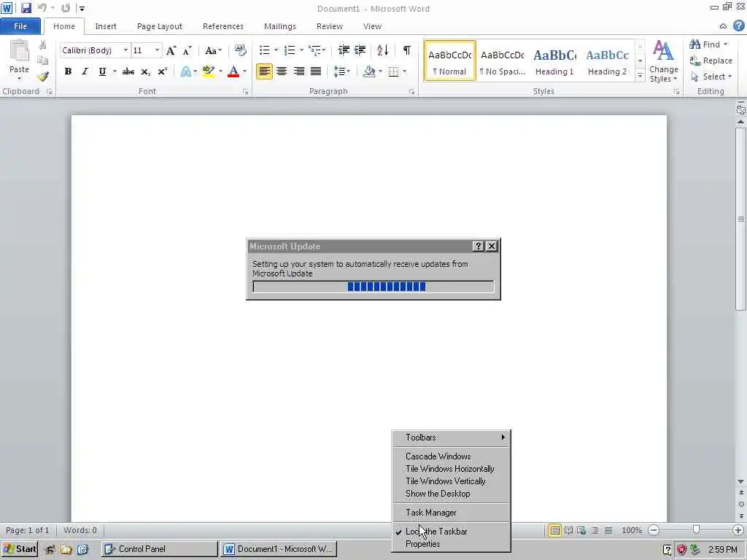This screenshot has height=560, width=747.
Task: Click the Windows Start button
Action: 20,549
